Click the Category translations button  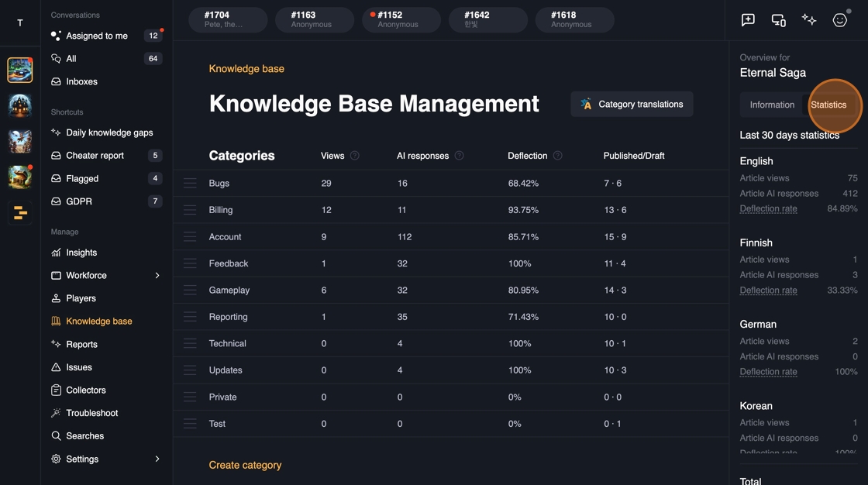(632, 105)
